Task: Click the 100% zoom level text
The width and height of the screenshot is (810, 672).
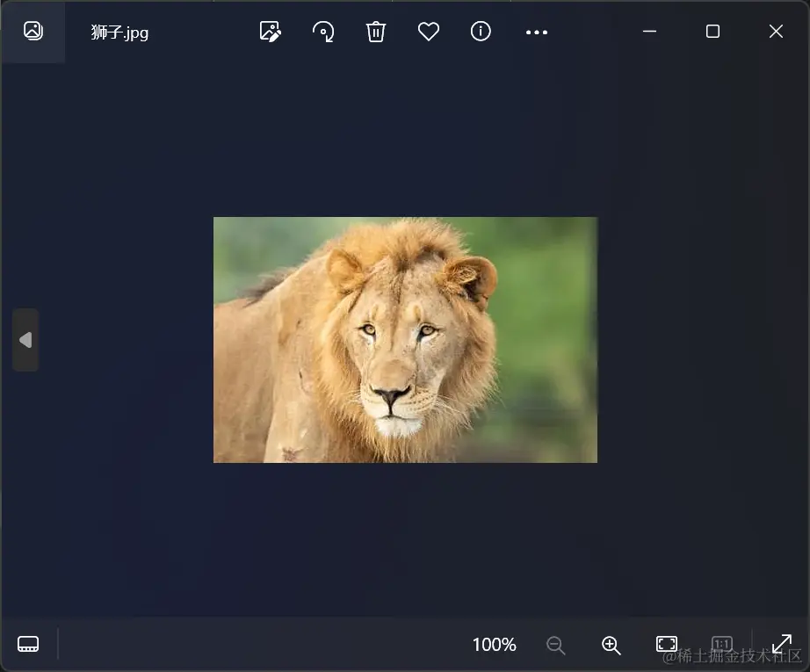Action: pyautogui.click(x=495, y=645)
